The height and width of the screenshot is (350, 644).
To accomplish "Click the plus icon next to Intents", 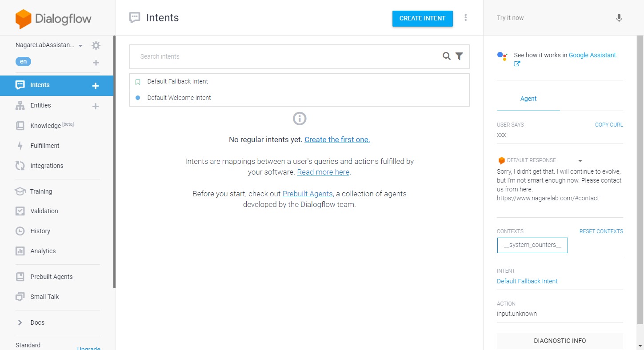I will click(95, 86).
